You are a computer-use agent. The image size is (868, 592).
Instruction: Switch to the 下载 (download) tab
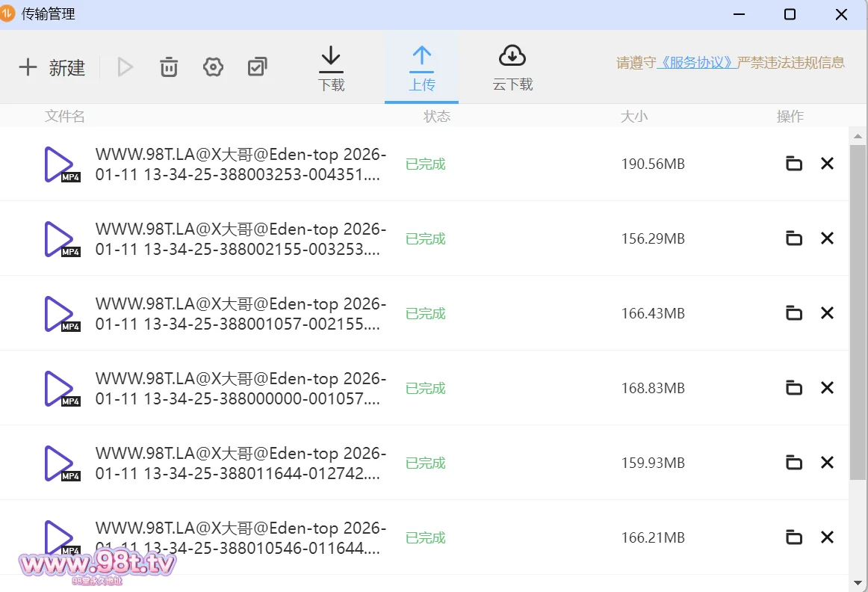click(x=331, y=69)
